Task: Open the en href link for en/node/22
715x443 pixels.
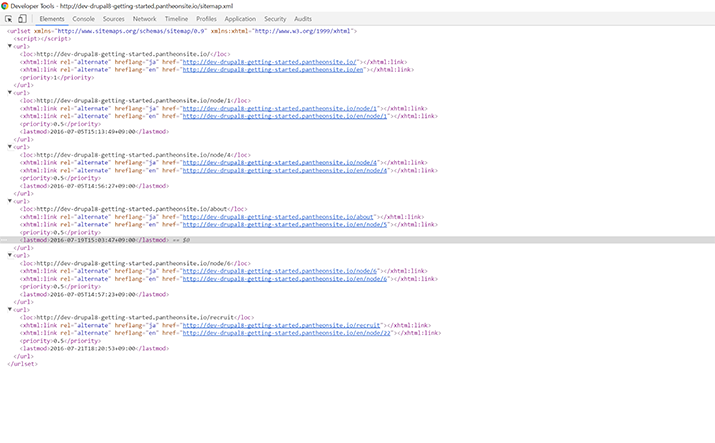Action: [286, 333]
